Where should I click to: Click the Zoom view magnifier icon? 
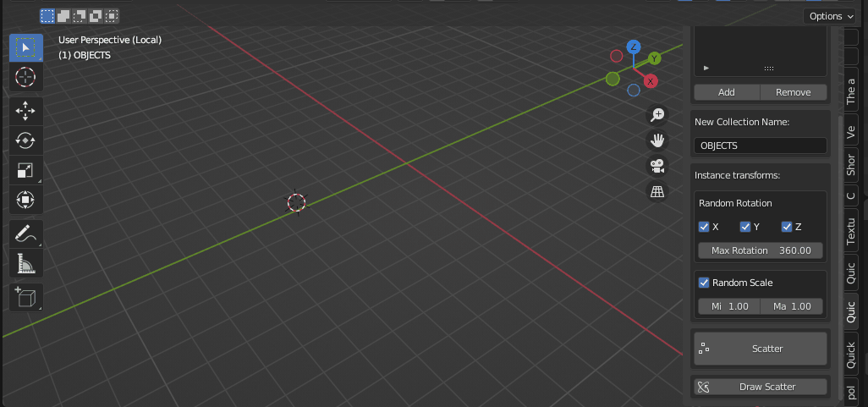coord(657,114)
